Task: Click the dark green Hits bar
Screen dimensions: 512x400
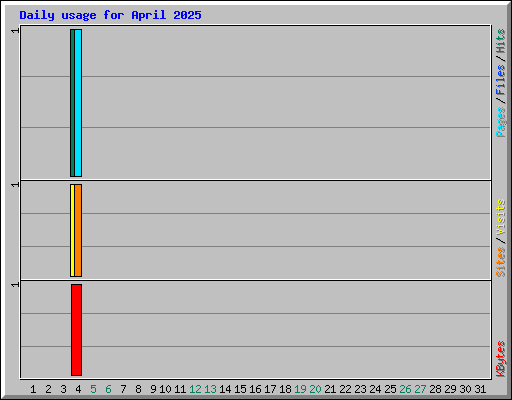Action: 72,103
